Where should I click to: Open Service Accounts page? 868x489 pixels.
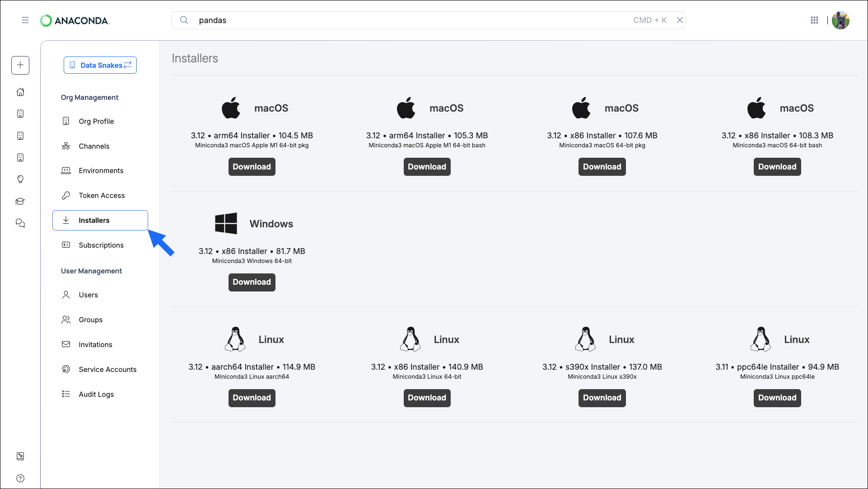100,369
